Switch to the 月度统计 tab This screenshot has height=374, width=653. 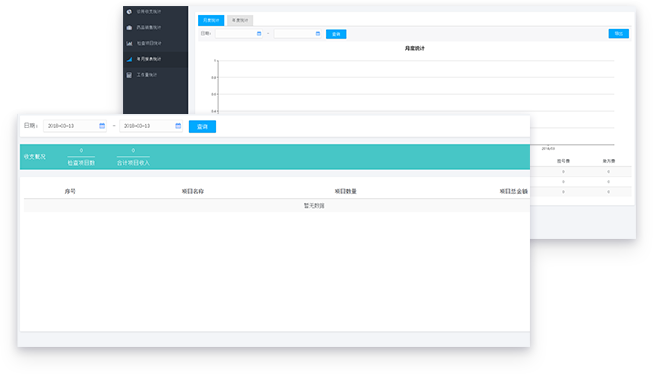coord(211,20)
